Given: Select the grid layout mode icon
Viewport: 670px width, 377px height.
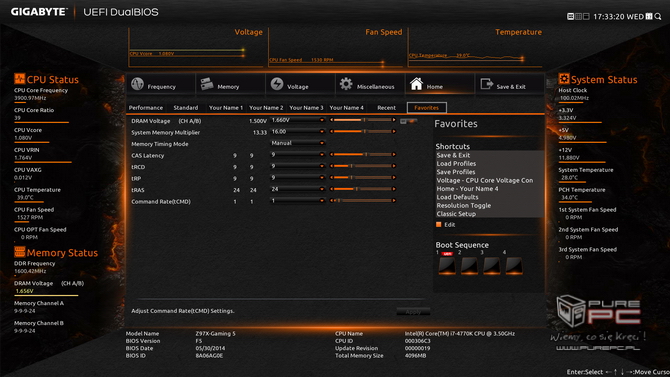Looking at the screenshot, I should 578,16.
